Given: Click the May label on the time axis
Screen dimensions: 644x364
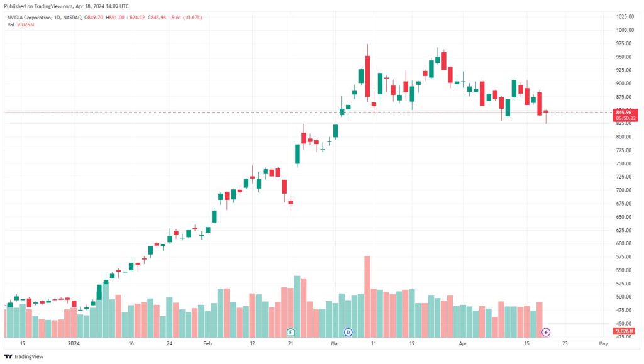Looking at the screenshot, I should tap(603, 343).
